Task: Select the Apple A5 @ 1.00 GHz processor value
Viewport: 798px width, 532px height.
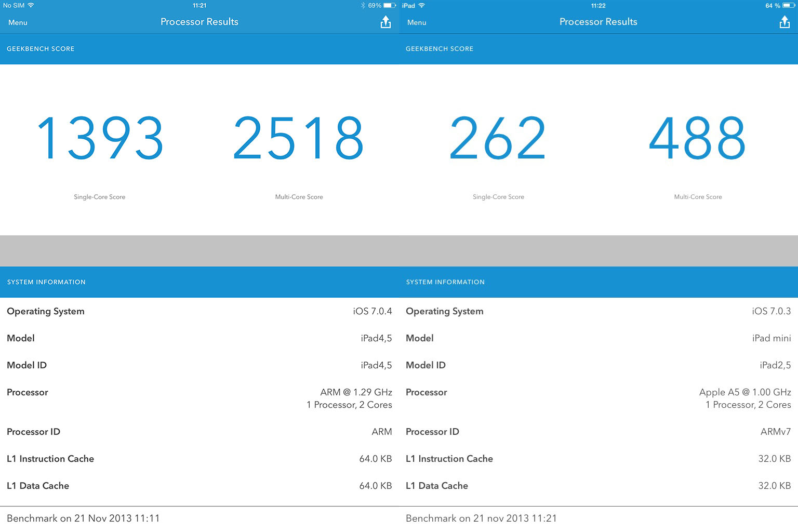Action: pos(745,392)
